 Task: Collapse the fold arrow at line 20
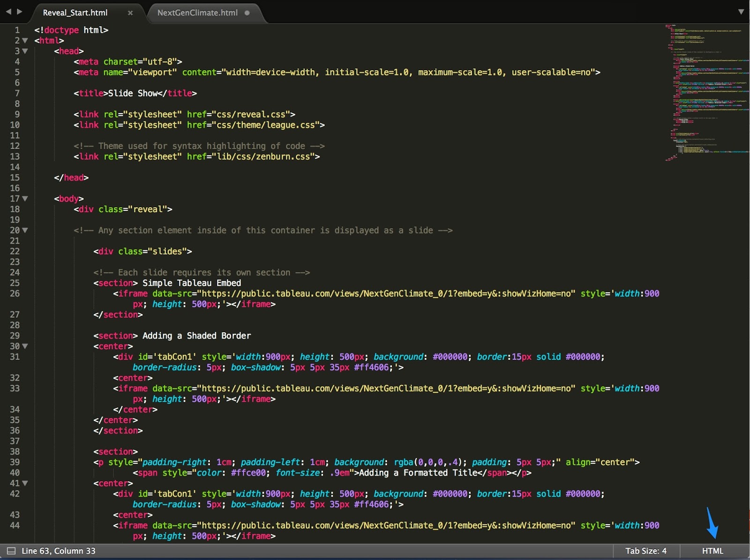(x=25, y=231)
